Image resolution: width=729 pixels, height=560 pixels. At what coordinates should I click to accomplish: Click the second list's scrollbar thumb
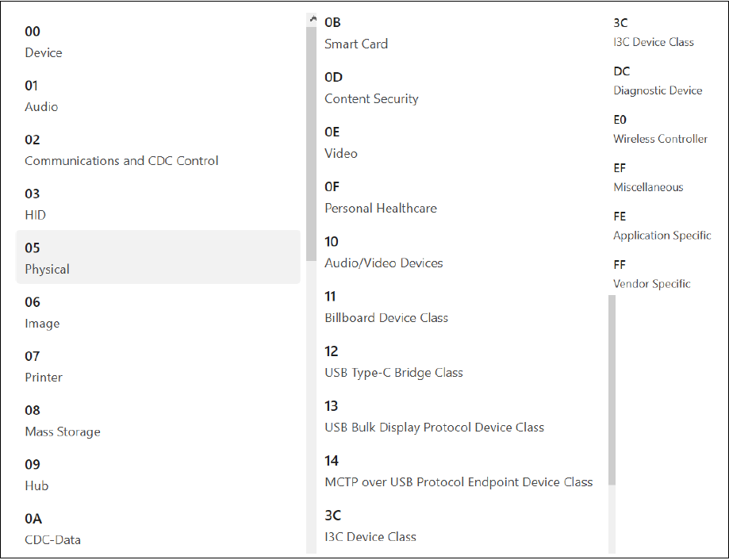point(612,390)
